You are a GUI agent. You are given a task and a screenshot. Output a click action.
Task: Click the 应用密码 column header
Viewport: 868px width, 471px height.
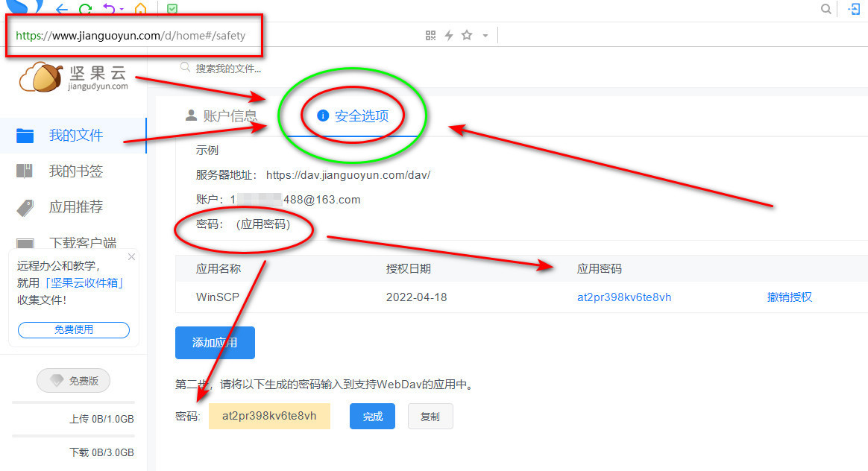[x=599, y=269]
